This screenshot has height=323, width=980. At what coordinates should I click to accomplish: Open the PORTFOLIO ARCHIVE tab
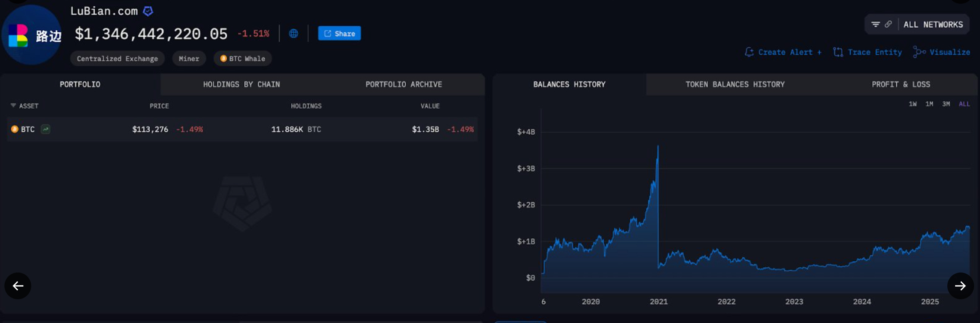404,84
